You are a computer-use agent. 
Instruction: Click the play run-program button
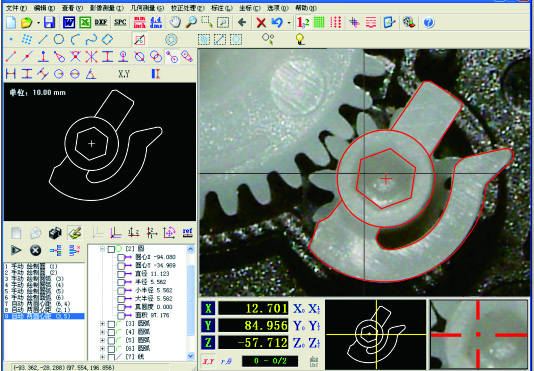pyautogui.click(x=16, y=250)
